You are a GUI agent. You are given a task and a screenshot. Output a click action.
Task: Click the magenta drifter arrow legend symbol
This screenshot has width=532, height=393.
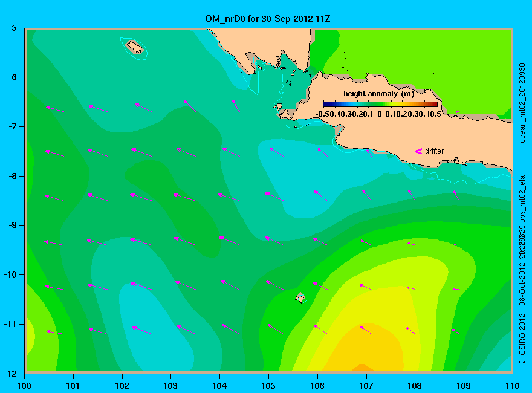(418, 151)
